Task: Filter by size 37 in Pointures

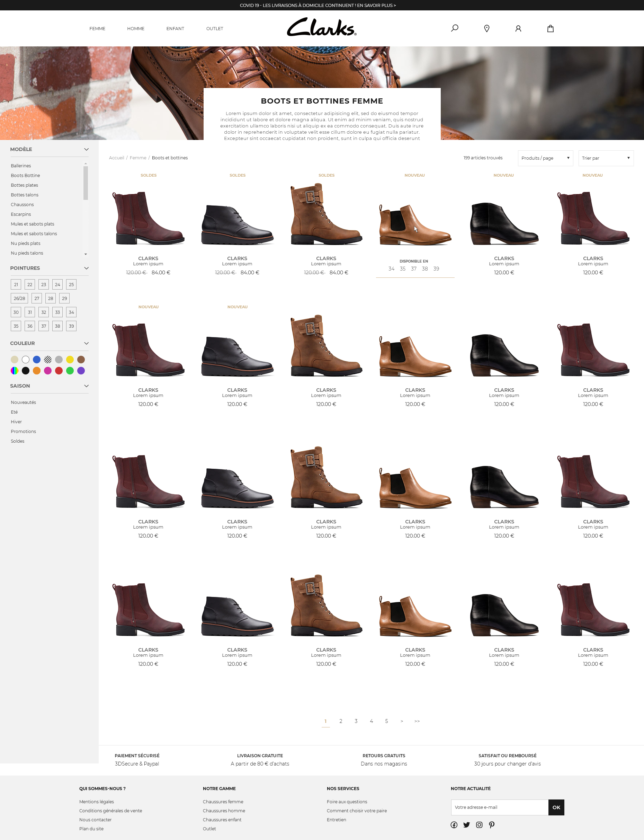Action: (43, 326)
